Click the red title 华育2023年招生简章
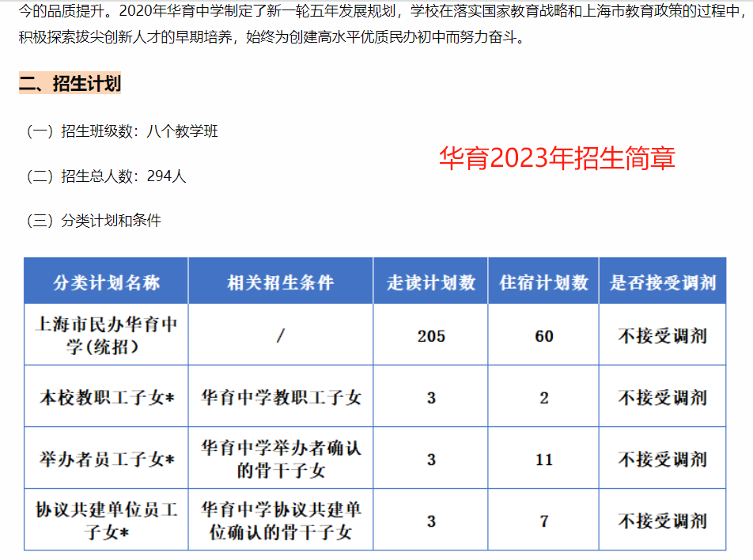Screen dimensions: 753x560 (557, 158)
